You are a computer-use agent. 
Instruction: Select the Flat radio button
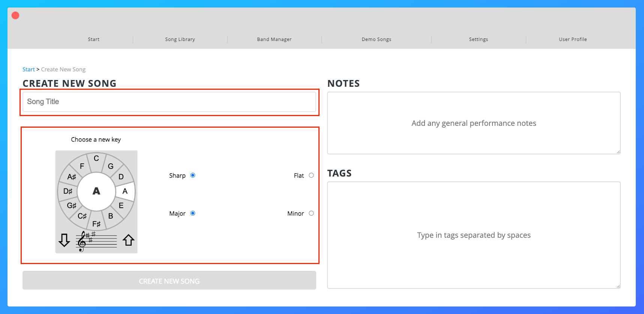(x=311, y=175)
